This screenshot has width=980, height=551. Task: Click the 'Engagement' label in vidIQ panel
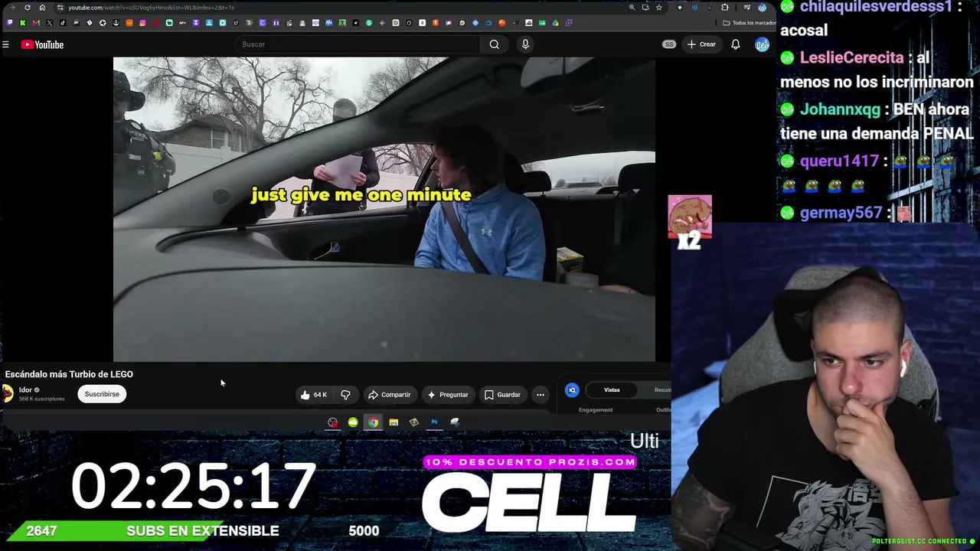[x=596, y=410]
